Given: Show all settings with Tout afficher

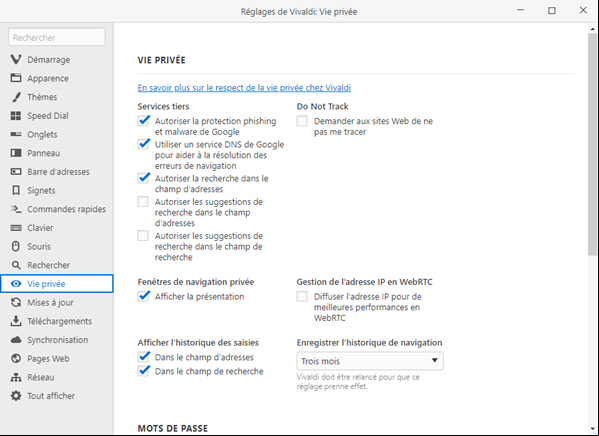Looking at the screenshot, I should tap(57, 396).
